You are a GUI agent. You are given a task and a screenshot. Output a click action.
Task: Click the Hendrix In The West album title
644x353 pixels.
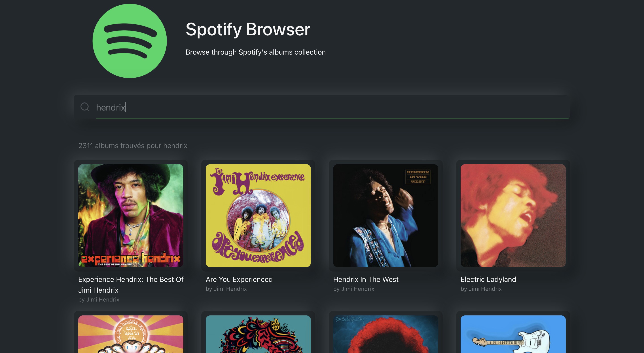[x=366, y=279]
